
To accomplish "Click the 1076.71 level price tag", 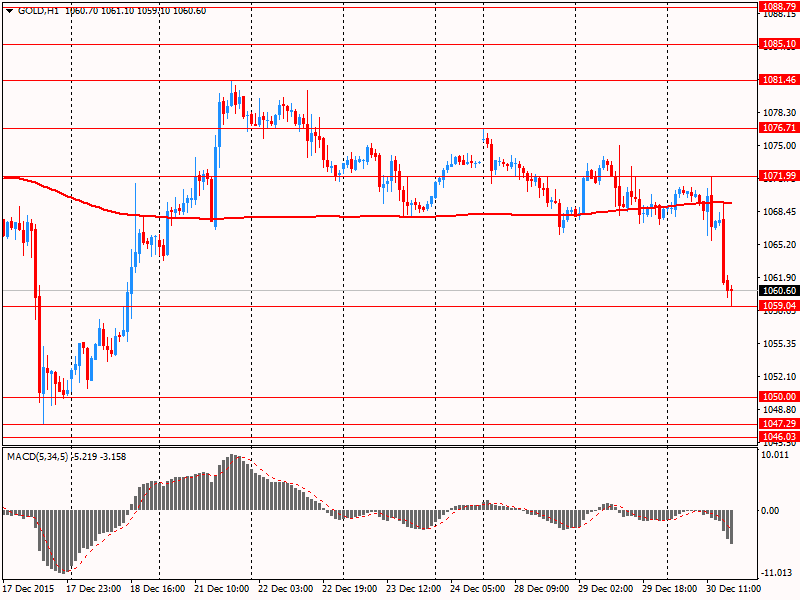I will click(x=778, y=128).
